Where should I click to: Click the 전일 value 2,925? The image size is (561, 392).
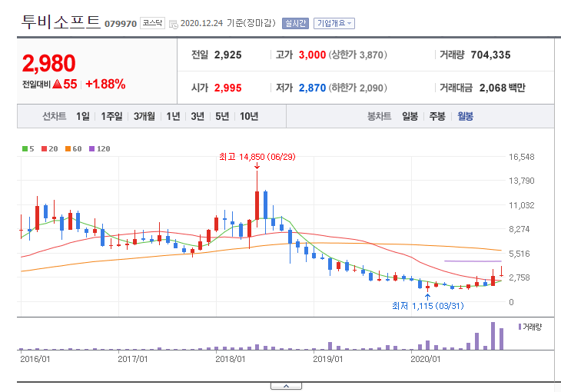(228, 55)
